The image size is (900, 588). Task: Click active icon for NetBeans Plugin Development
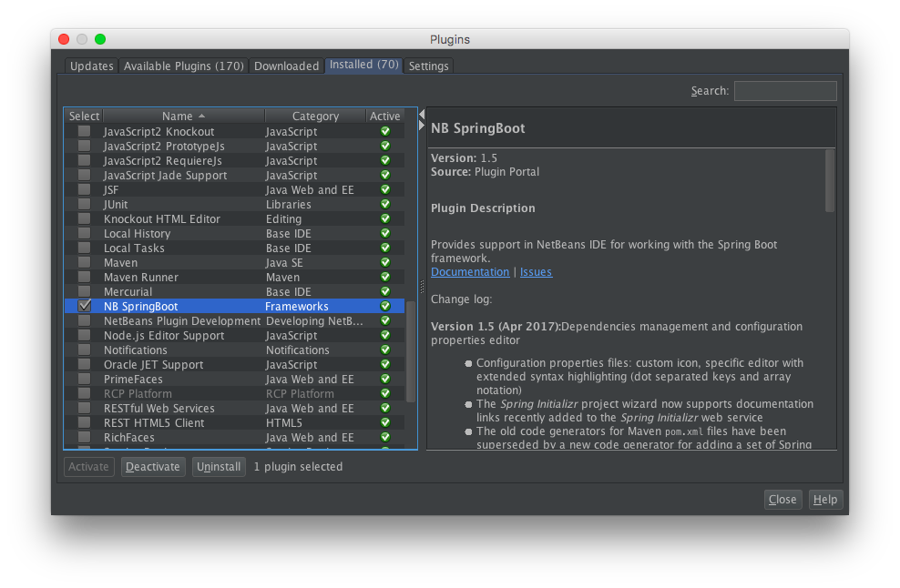(x=385, y=320)
